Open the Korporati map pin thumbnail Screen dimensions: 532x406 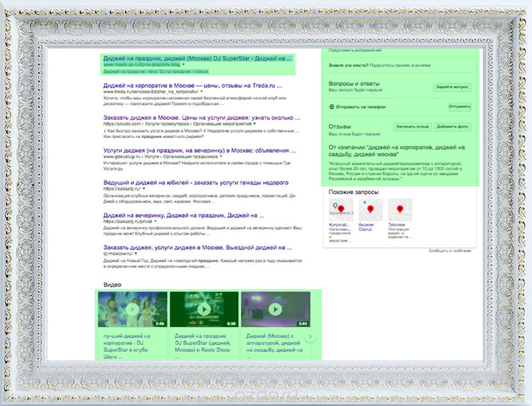341,209
